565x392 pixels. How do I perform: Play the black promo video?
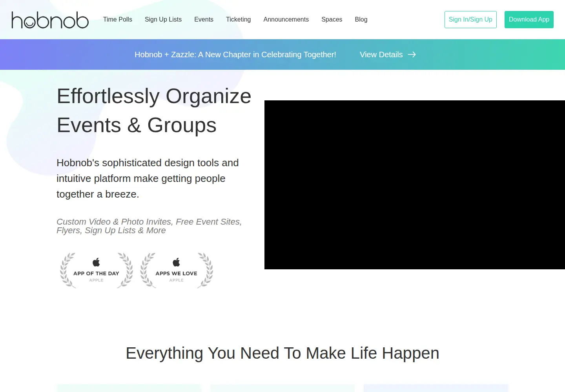[415, 185]
